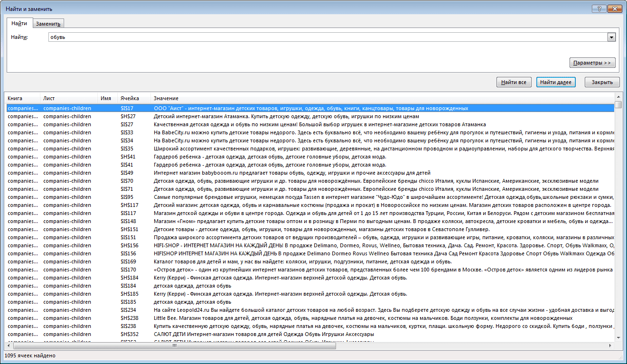Select result row for cell $I$238
This screenshot has width=627, height=364.
pos(309,326)
